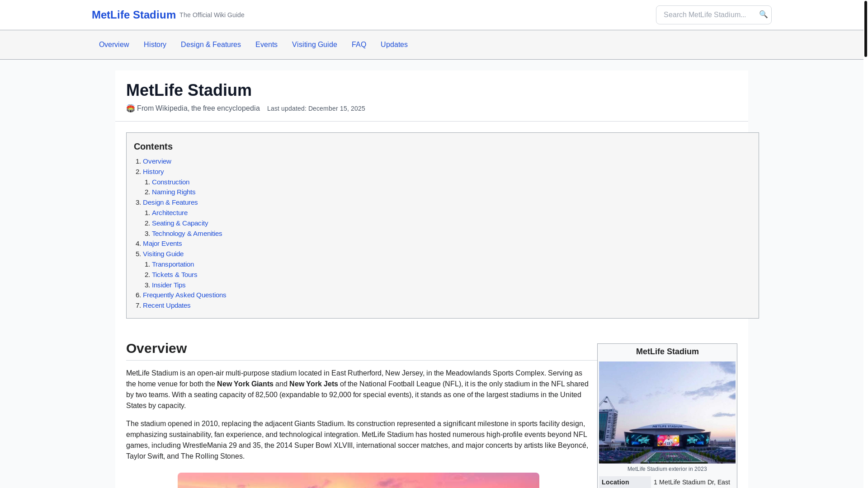The height and width of the screenshot is (488, 868).
Task: Select the Events nav item
Action: [266, 45]
